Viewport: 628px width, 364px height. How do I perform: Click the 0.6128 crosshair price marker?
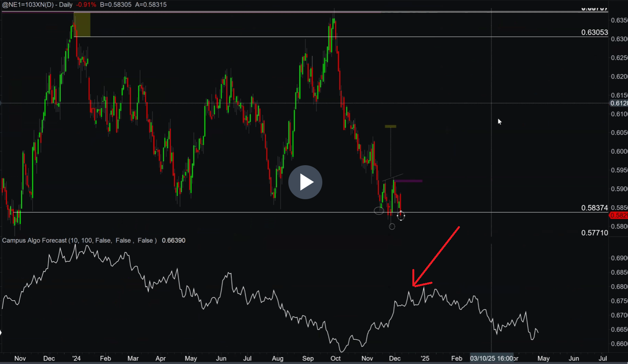(619, 103)
